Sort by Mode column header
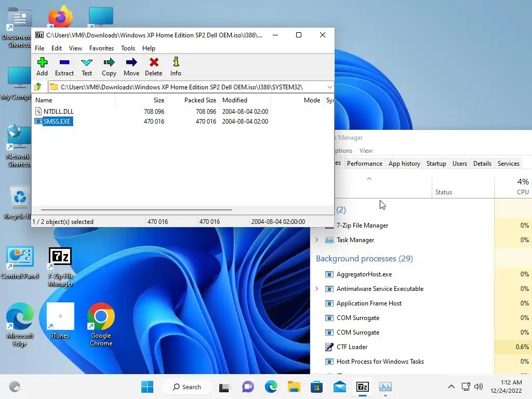The height and width of the screenshot is (399, 532). [297, 100]
